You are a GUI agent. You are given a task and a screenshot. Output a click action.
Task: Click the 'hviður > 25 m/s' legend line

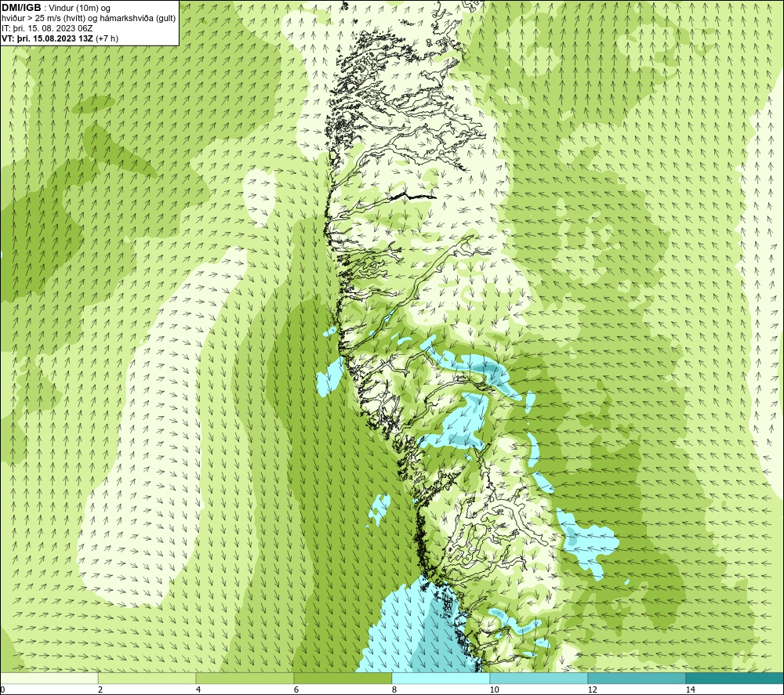(89, 18)
